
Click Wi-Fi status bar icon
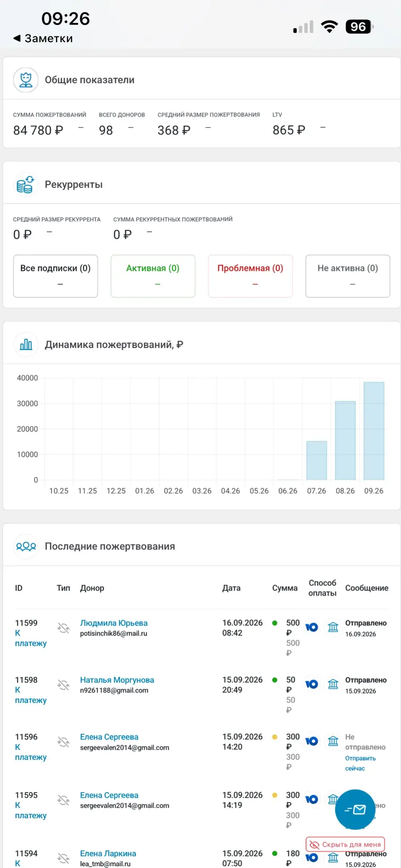pyautogui.click(x=330, y=27)
